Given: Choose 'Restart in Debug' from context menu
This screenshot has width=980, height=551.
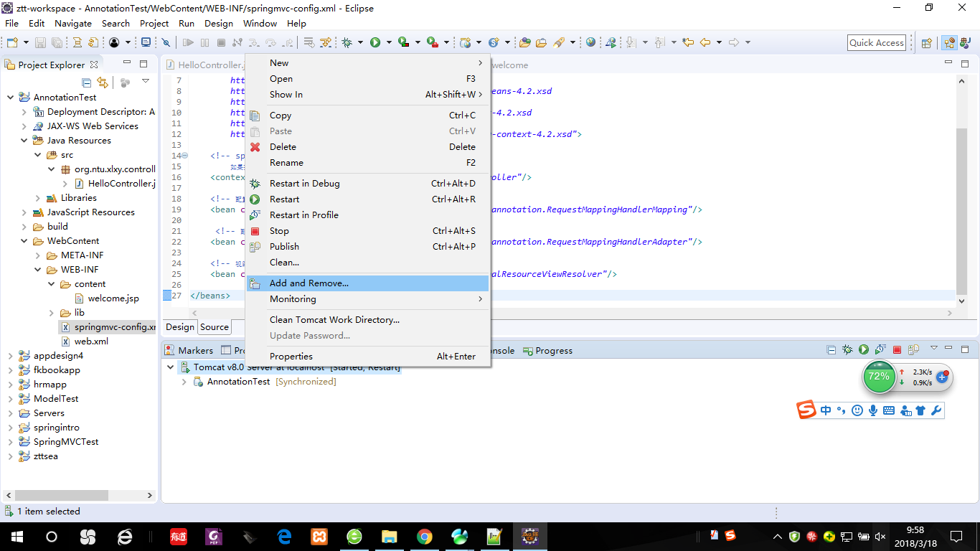Looking at the screenshot, I should (x=367, y=184).
